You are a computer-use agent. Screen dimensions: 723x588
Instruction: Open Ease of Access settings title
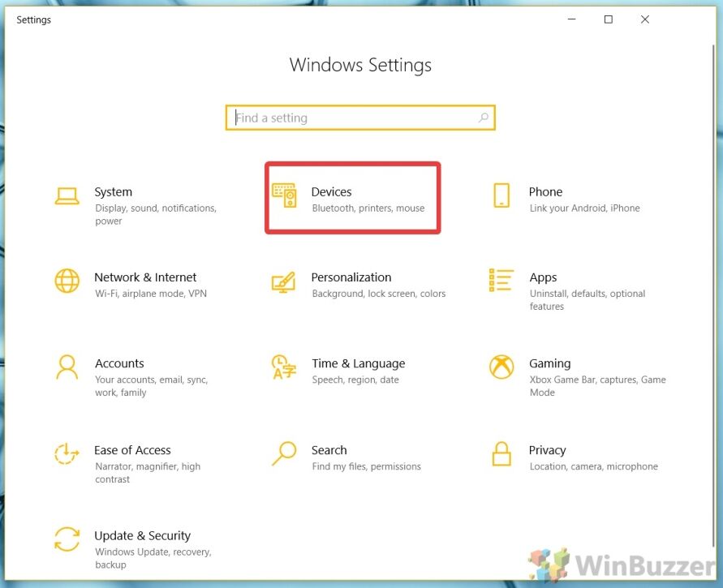[132, 450]
